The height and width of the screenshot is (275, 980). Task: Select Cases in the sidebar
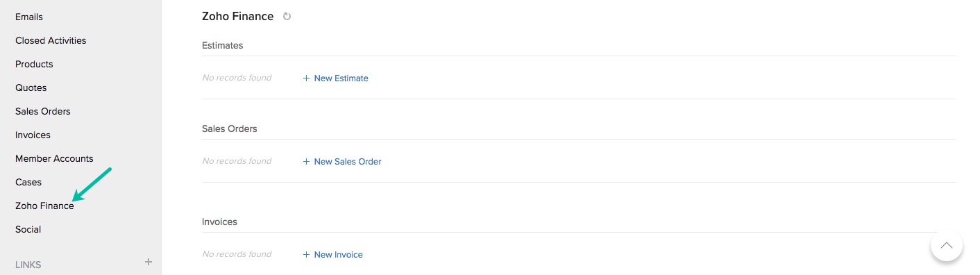[x=28, y=182]
